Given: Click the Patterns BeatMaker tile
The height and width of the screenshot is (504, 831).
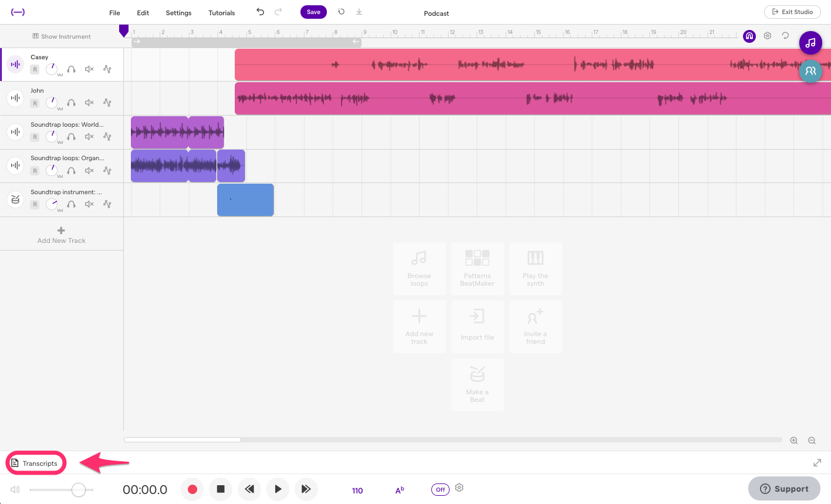Looking at the screenshot, I should point(477,268).
